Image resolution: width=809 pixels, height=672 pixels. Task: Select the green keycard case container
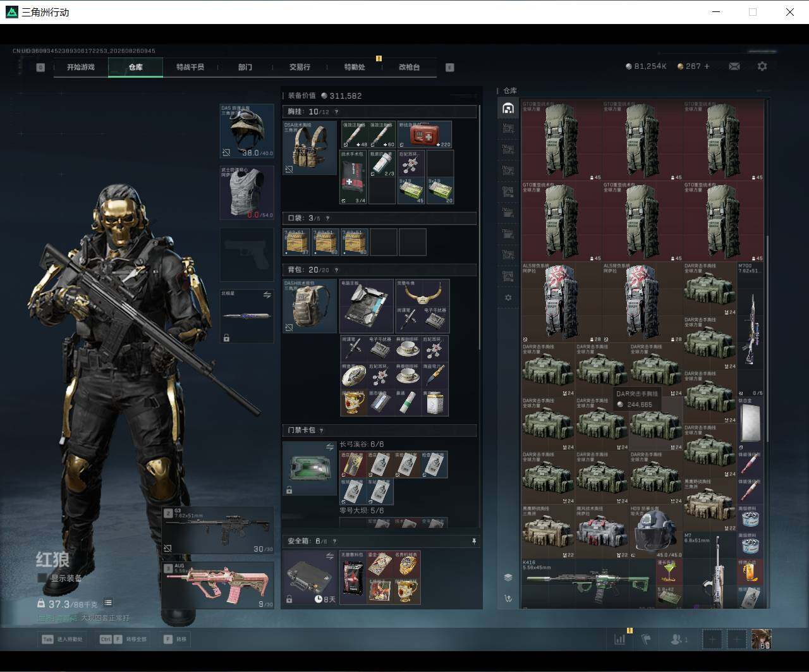click(310, 468)
